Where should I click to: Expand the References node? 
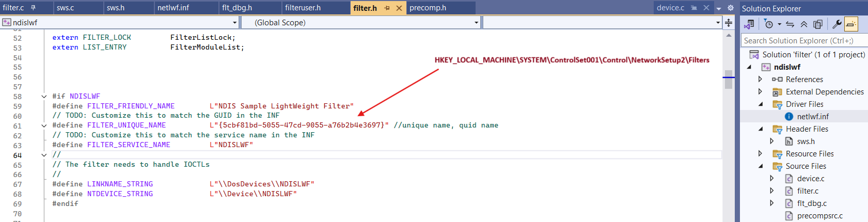tap(760, 79)
